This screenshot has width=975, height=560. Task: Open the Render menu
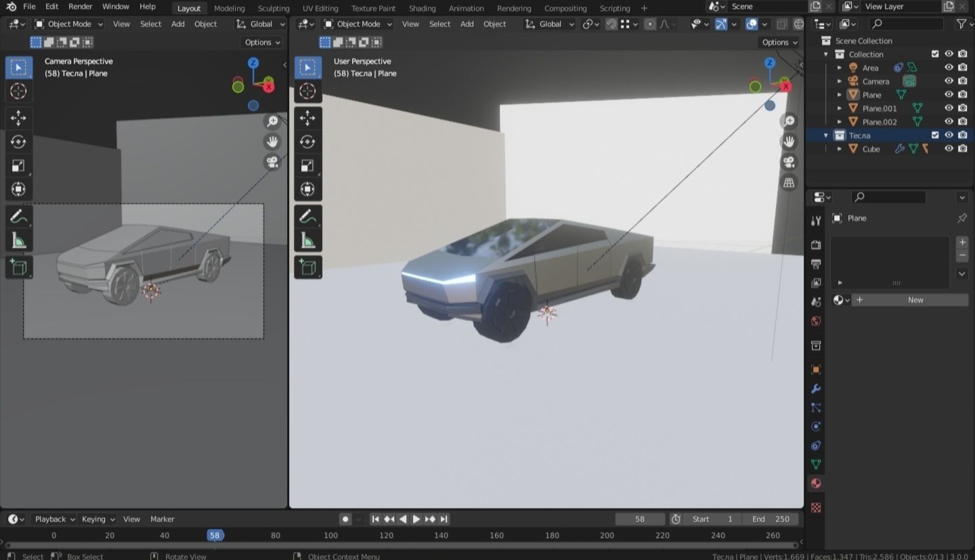(x=81, y=7)
